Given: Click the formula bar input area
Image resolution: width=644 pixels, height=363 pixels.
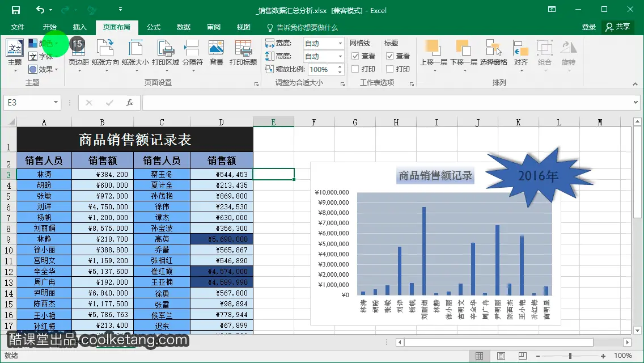Looking at the screenshot, I should click(387, 103).
